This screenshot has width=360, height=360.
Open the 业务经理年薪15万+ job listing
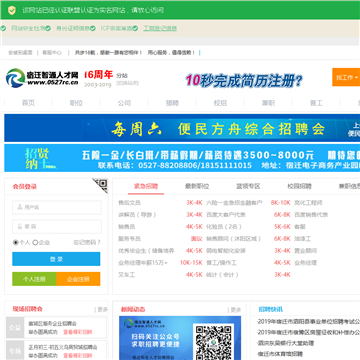(x=143, y=263)
